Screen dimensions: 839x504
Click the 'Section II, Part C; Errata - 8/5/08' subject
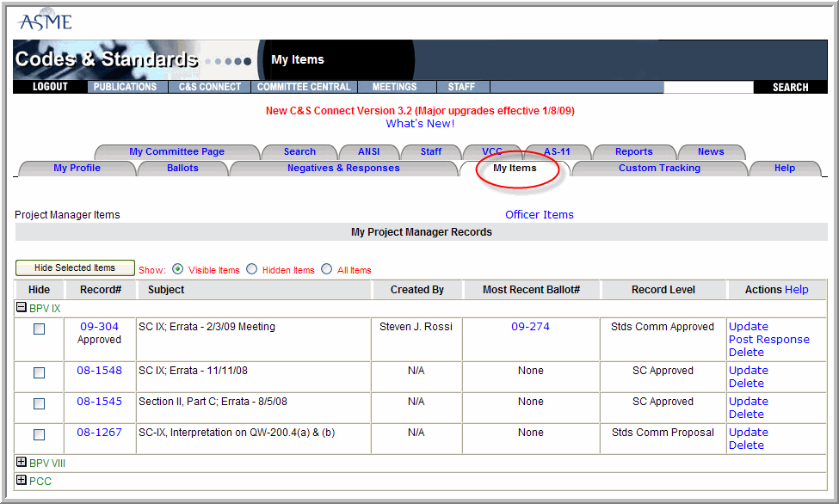[x=213, y=402]
